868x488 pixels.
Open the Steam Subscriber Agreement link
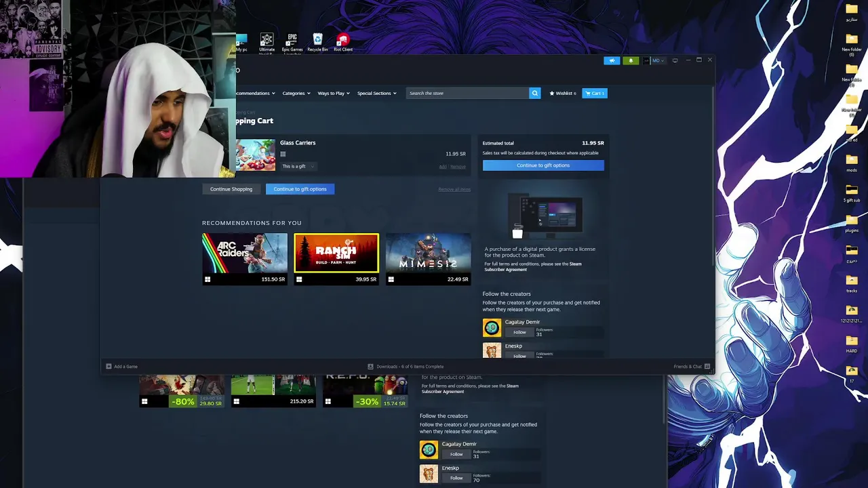(532, 266)
